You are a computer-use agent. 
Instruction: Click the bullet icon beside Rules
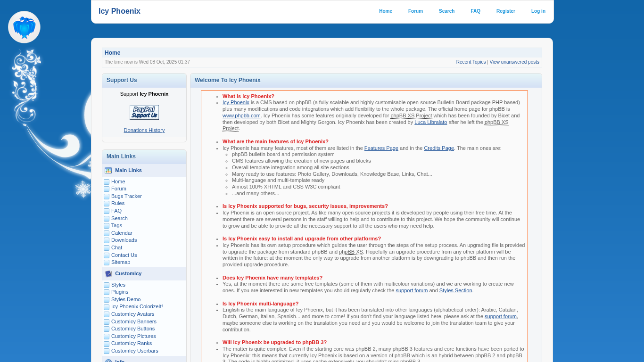(107, 204)
